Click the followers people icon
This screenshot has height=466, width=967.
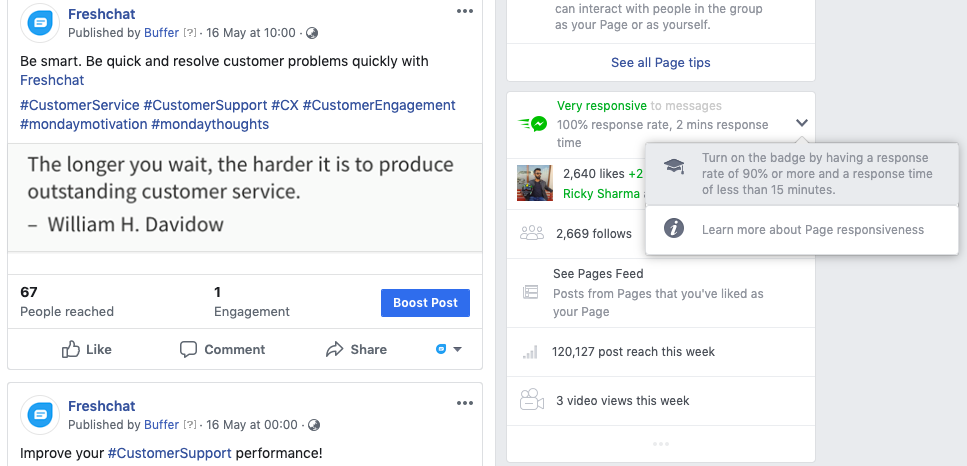click(x=532, y=233)
